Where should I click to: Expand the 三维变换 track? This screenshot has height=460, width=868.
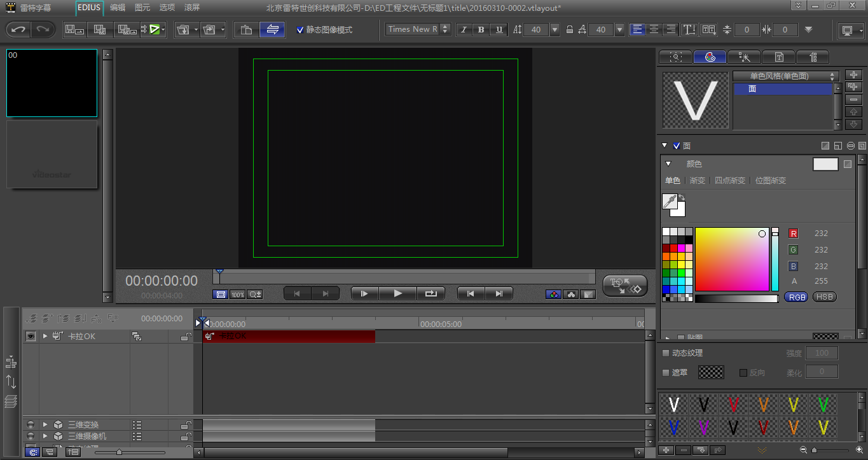click(x=45, y=424)
